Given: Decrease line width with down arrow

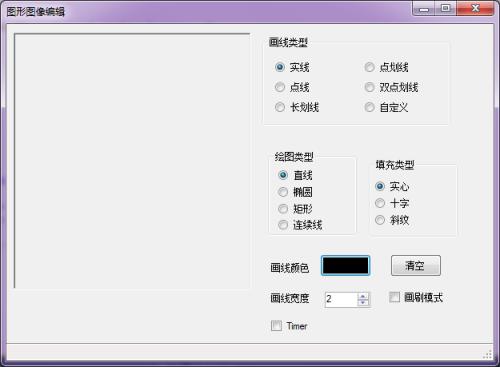Looking at the screenshot, I should [363, 302].
